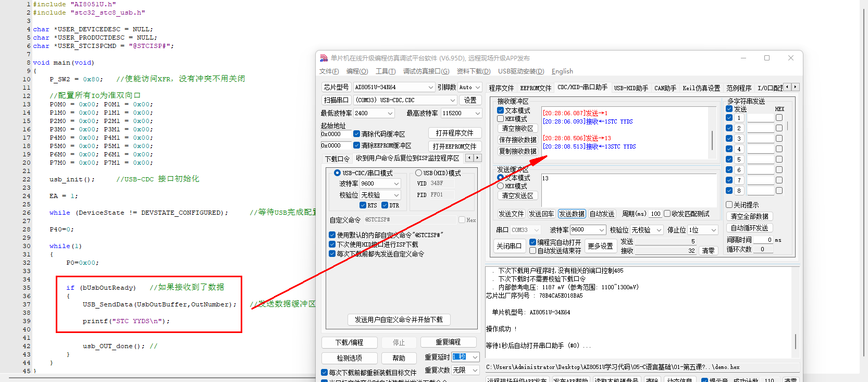Expand the 重复次数 无限 dropdown
Image resolution: width=868 pixels, height=382 pixels.
coord(466,370)
